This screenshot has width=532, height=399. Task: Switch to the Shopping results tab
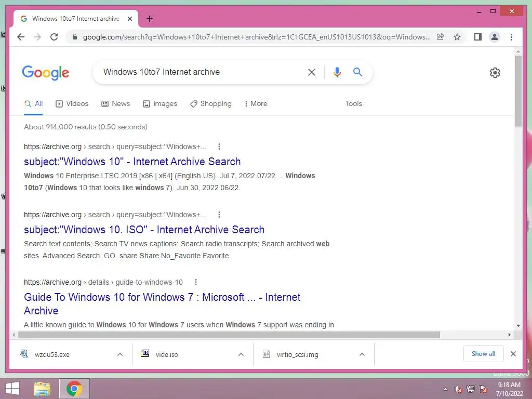(x=211, y=103)
